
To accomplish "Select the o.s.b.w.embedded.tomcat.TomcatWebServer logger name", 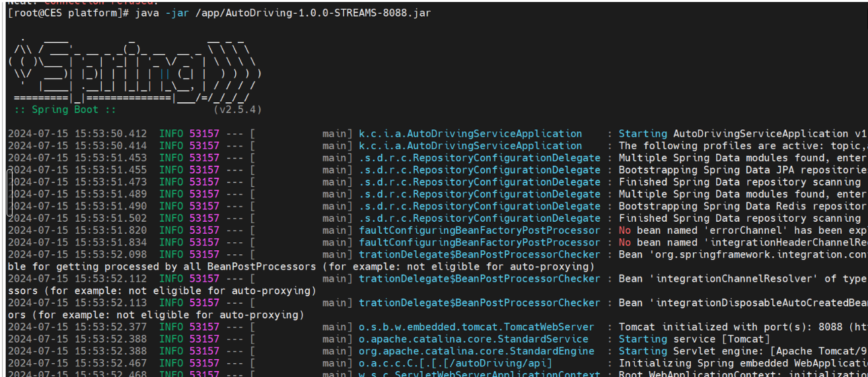I will click(476, 327).
